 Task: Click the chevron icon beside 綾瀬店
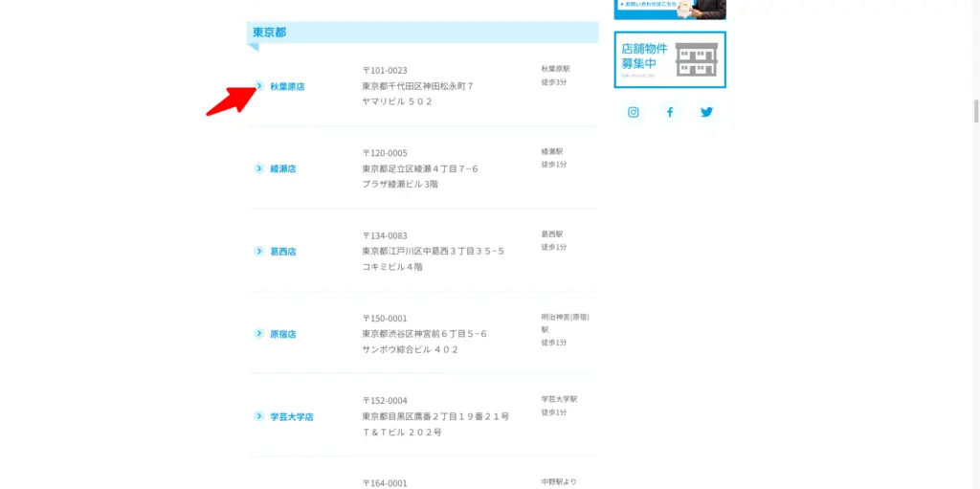coord(258,168)
